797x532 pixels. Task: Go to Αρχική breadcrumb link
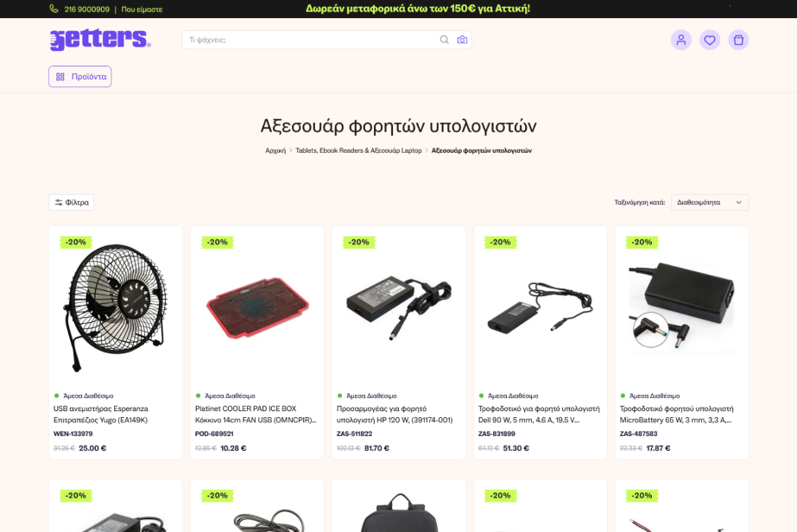pyautogui.click(x=275, y=150)
